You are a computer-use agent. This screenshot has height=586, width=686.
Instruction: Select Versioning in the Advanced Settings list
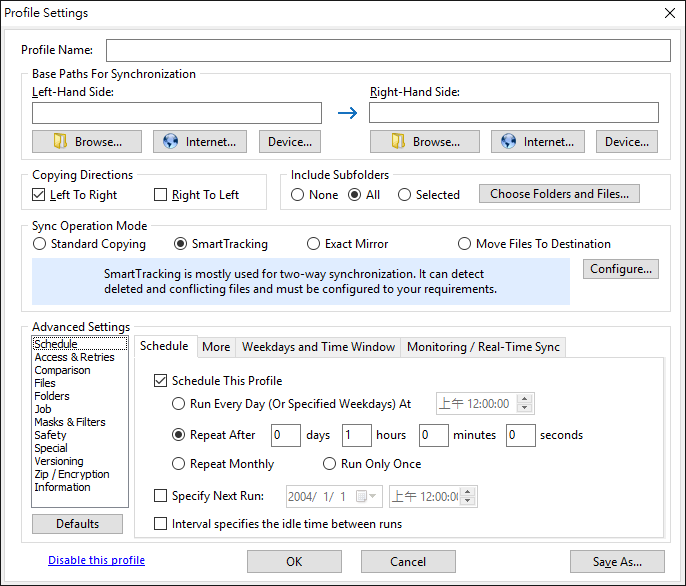59,461
